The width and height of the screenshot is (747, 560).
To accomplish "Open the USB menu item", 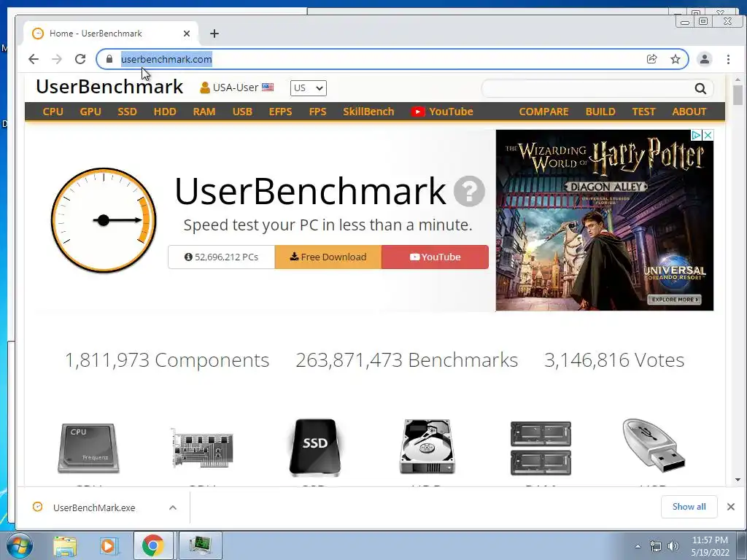I will tap(242, 112).
